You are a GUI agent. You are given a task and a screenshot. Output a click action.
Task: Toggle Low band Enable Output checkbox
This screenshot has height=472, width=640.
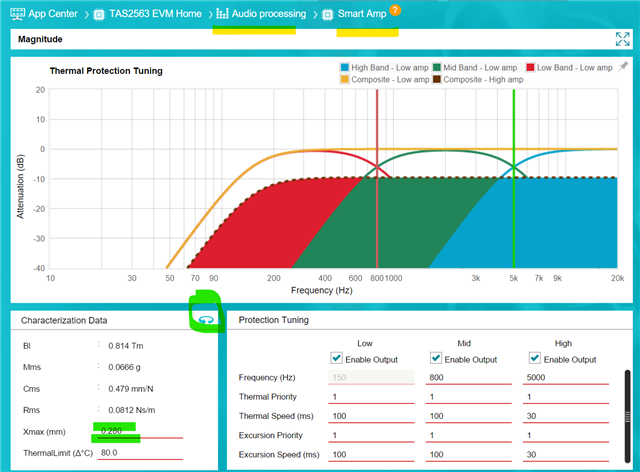(336, 358)
